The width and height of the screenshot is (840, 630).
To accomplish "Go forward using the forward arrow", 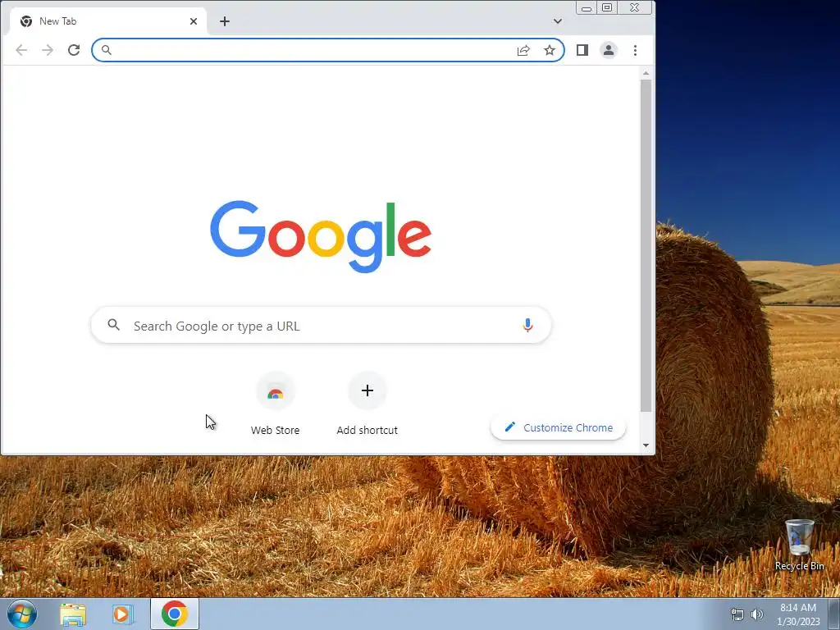I will tap(48, 50).
